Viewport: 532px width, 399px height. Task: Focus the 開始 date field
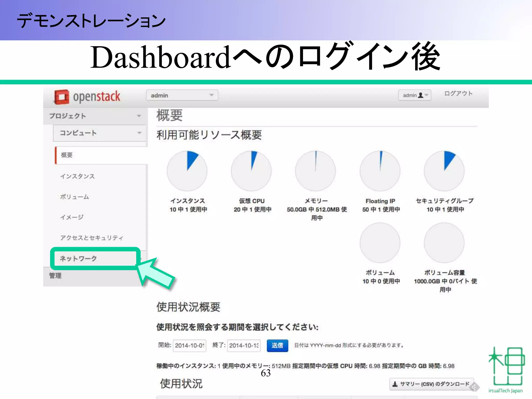190,345
